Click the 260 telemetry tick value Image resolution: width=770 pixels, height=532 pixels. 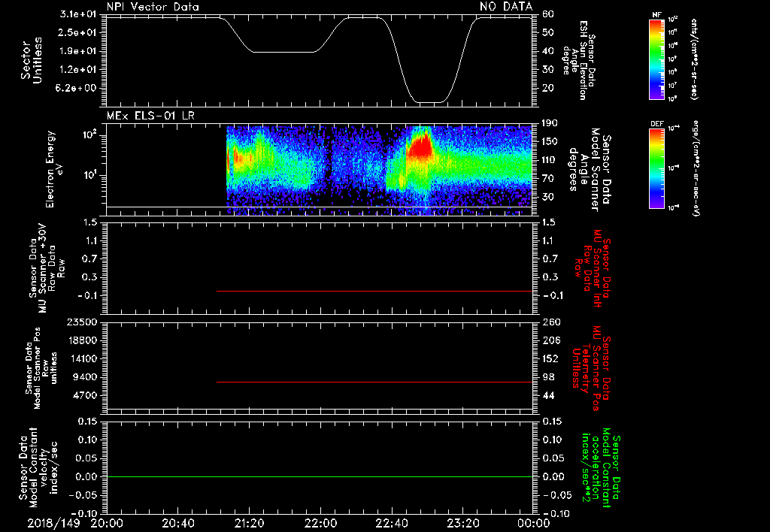(551, 322)
